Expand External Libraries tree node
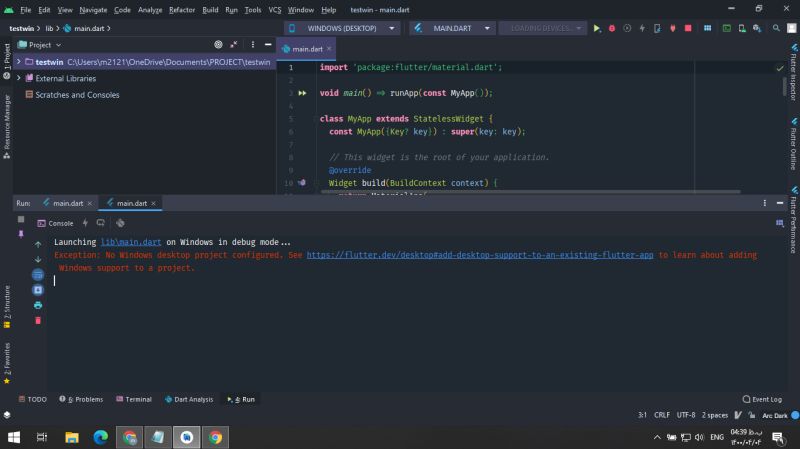The image size is (800, 449). coord(19,78)
